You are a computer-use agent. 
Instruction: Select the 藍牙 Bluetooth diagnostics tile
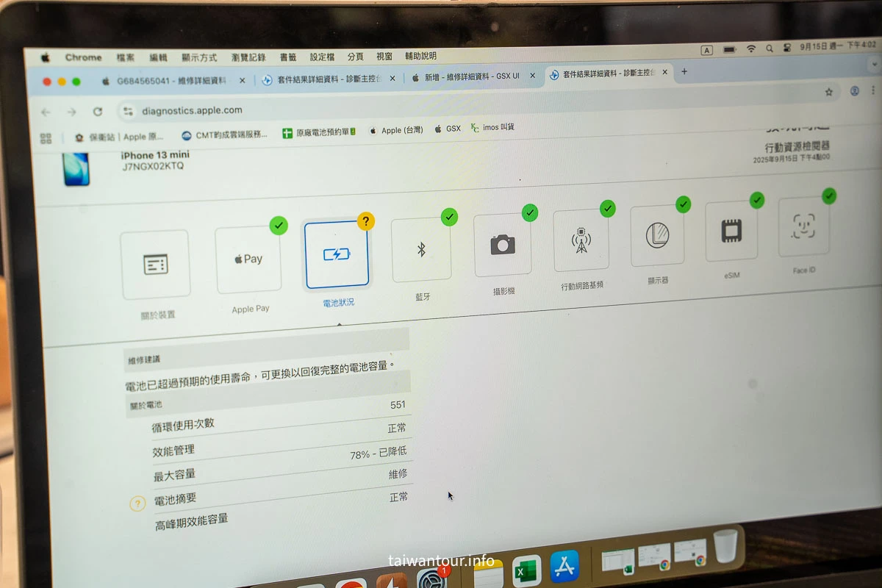pos(421,250)
